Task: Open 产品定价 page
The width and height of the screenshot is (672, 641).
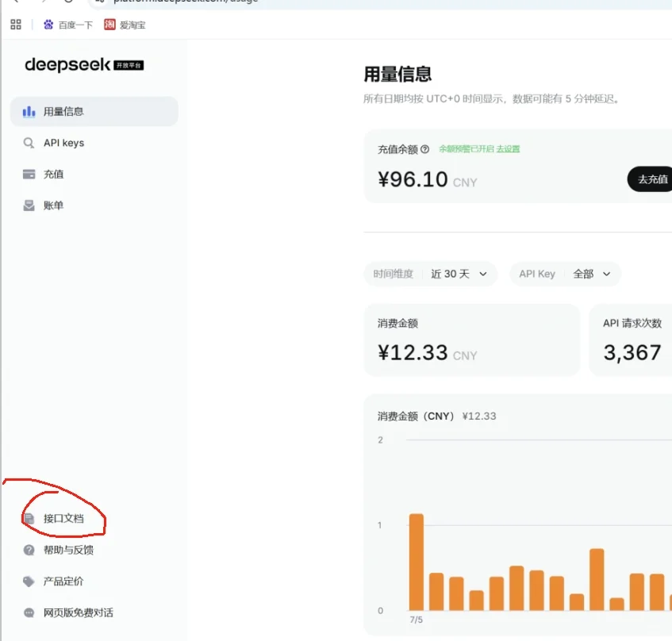Action: [x=63, y=581]
